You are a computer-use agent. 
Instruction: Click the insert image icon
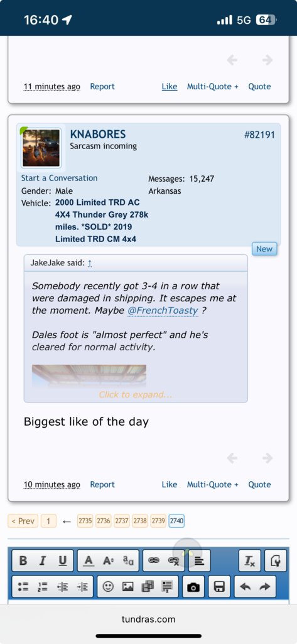tap(128, 587)
